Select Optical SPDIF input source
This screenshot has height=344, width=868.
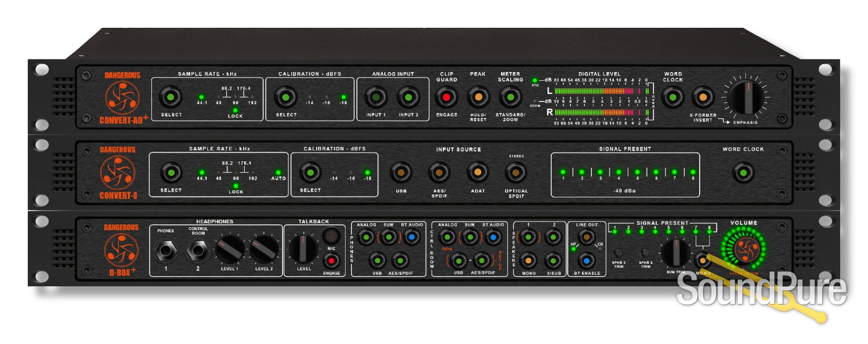point(515,172)
